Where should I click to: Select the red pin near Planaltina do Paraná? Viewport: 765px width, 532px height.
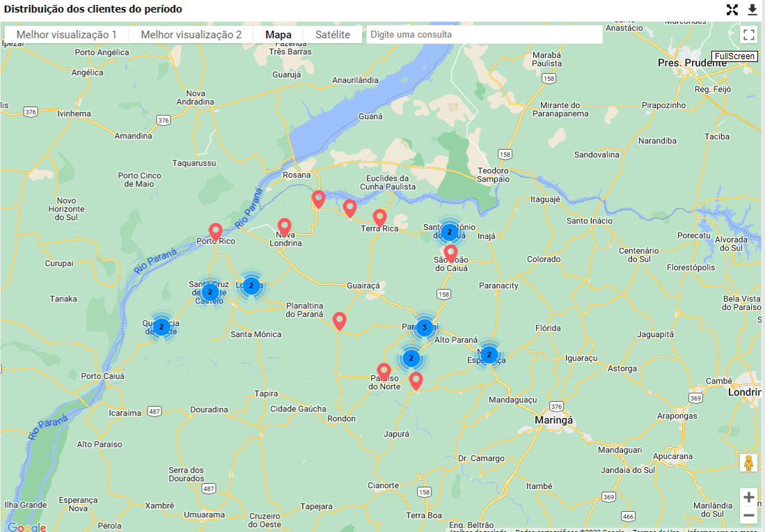click(x=339, y=322)
